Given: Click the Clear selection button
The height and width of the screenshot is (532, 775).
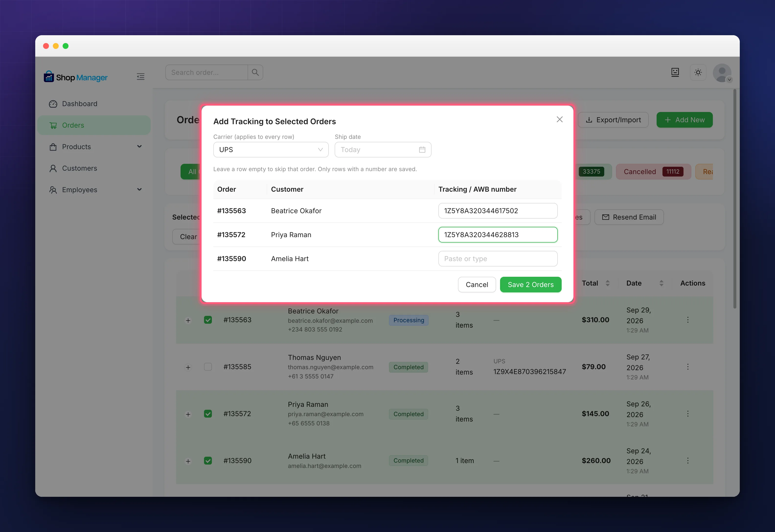Looking at the screenshot, I should (x=186, y=237).
